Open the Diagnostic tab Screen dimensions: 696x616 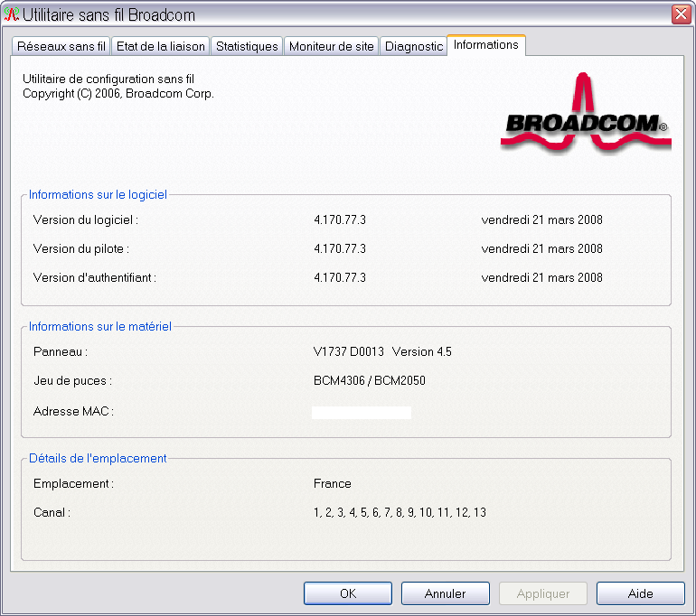(x=413, y=46)
